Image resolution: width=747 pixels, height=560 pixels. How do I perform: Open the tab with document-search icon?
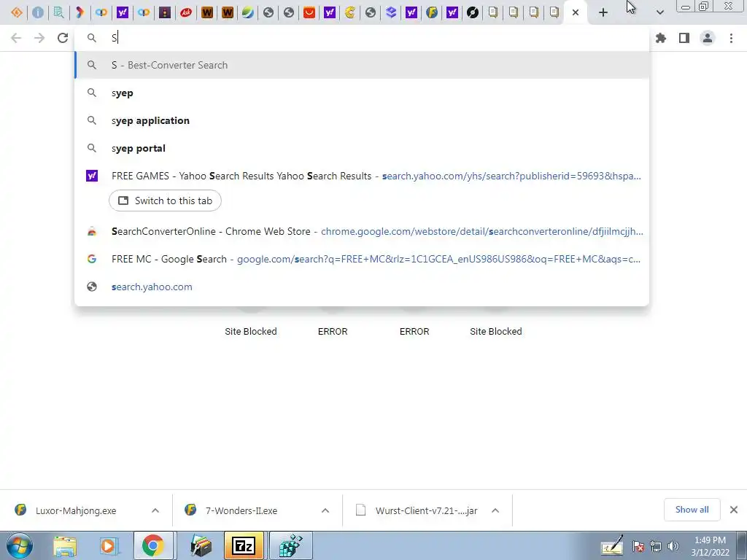(x=58, y=12)
